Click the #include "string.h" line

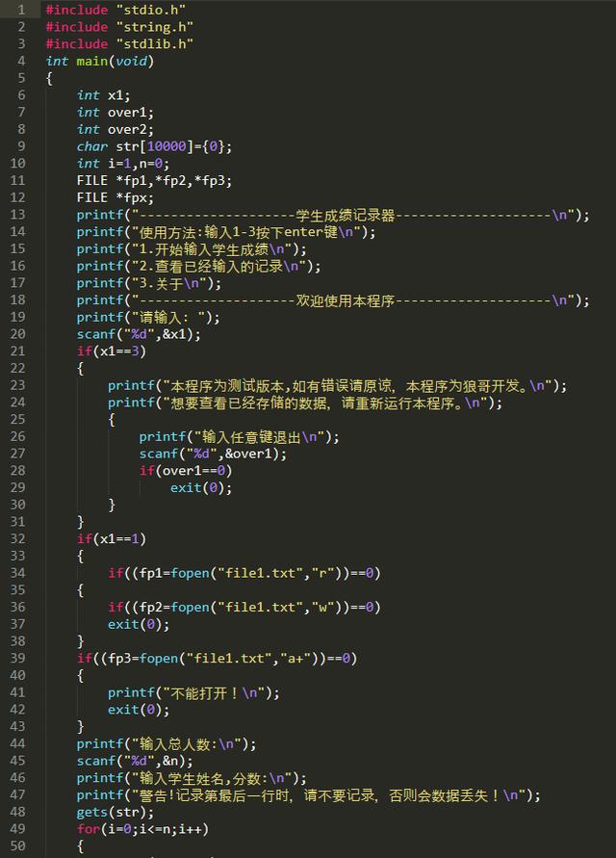[119, 27]
